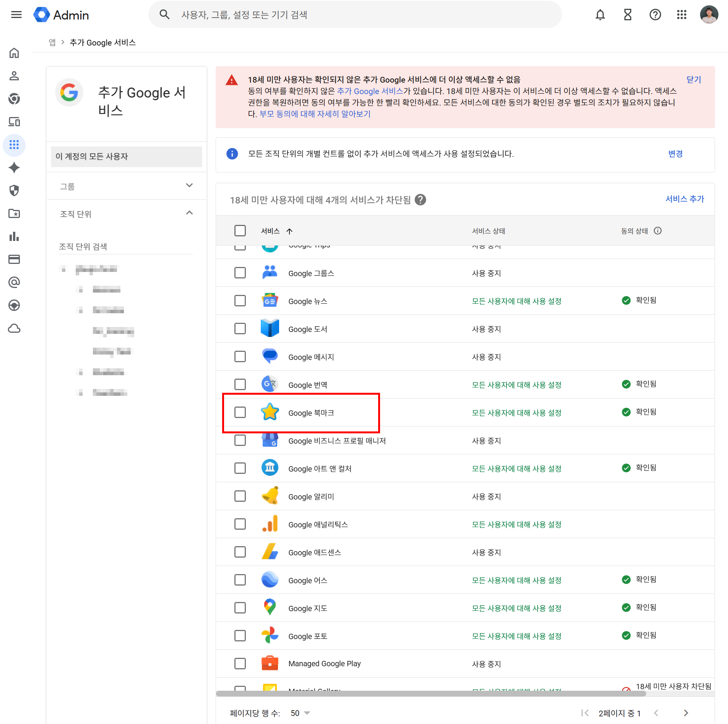Viewport: 728px width, 724px height.
Task: Toggle the select-all services checkbox
Action: tap(240, 231)
